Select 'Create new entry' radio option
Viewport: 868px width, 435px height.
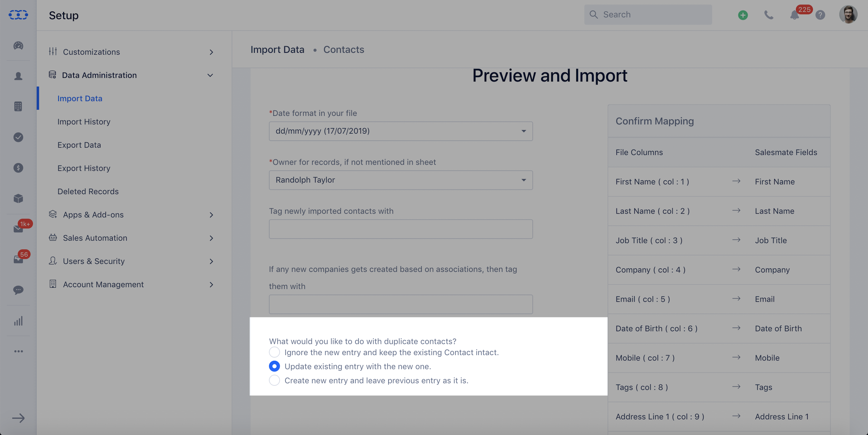[274, 380]
